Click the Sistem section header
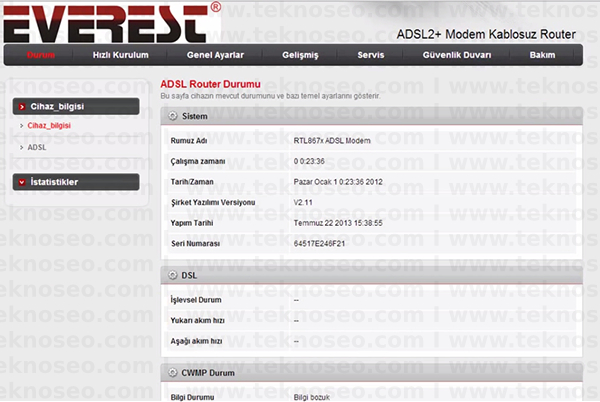The image size is (600, 402). tap(372, 116)
